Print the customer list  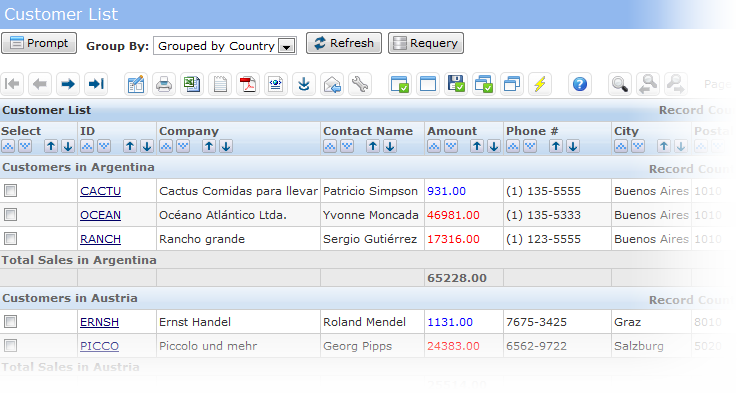(x=164, y=84)
